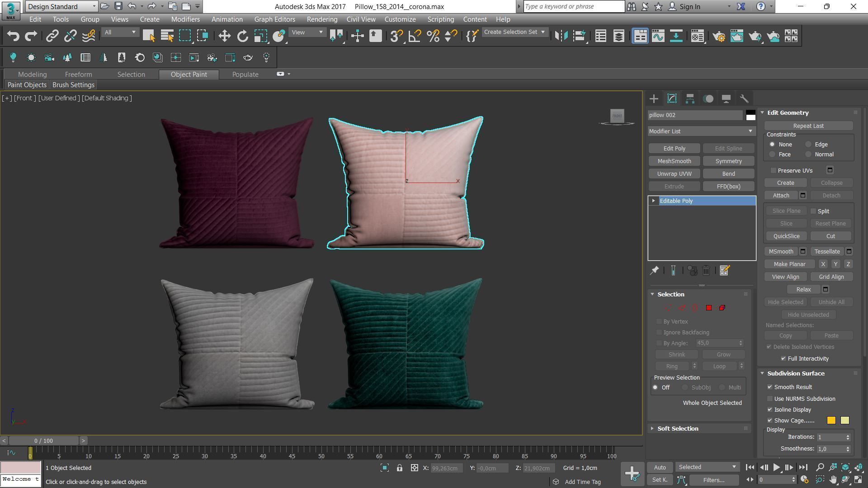Activate Select and Uniform Scale tool
868x488 pixels.
[260, 36]
